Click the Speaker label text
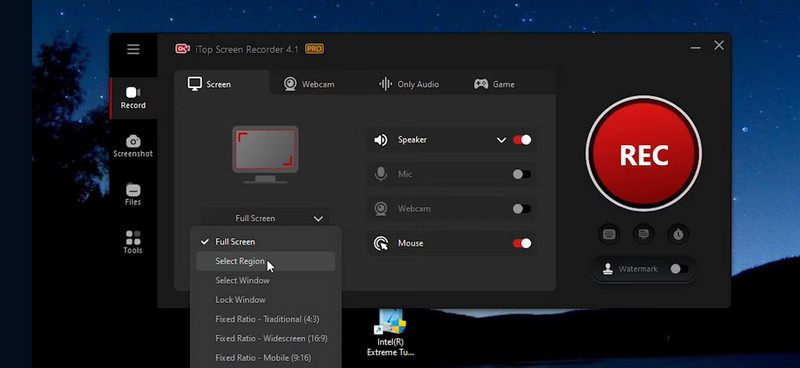Screen dimensions: 800x368 (412, 140)
